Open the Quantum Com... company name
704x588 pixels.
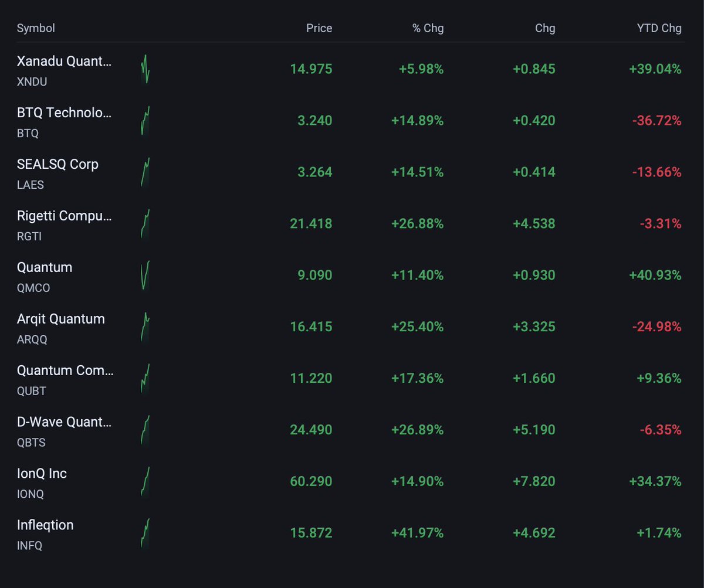(x=65, y=371)
